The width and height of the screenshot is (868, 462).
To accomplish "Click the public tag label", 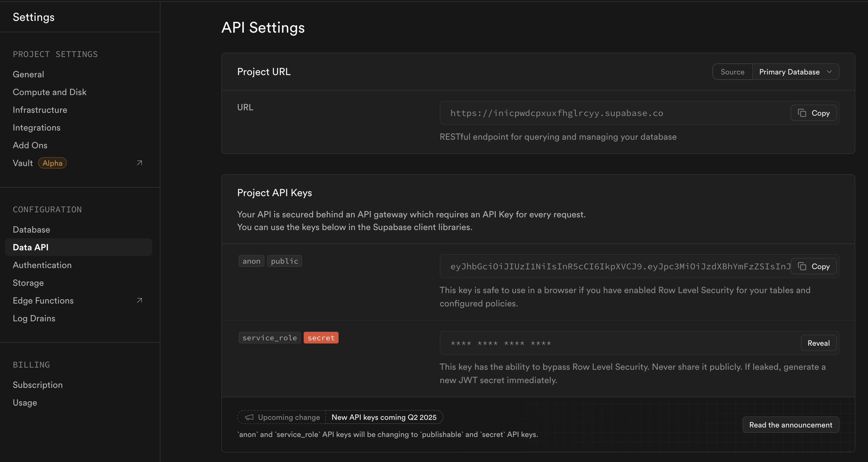I will (284, 261).
